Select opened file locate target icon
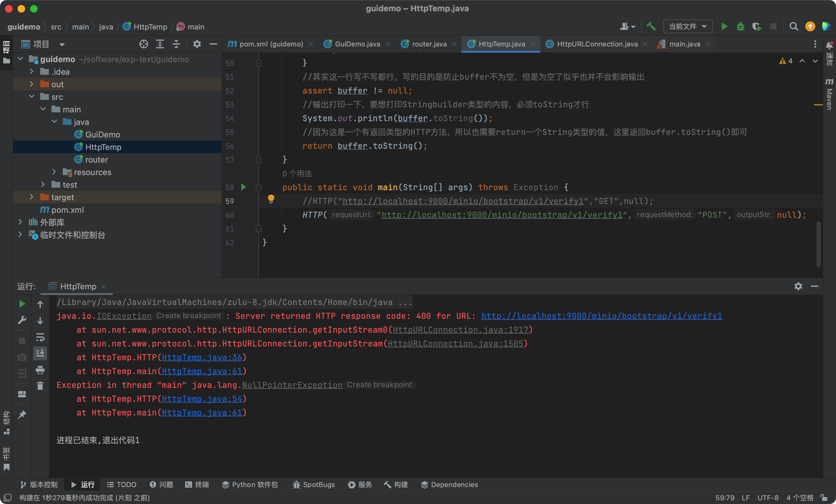This screenshot has height=504, width=836. [143, 44]
